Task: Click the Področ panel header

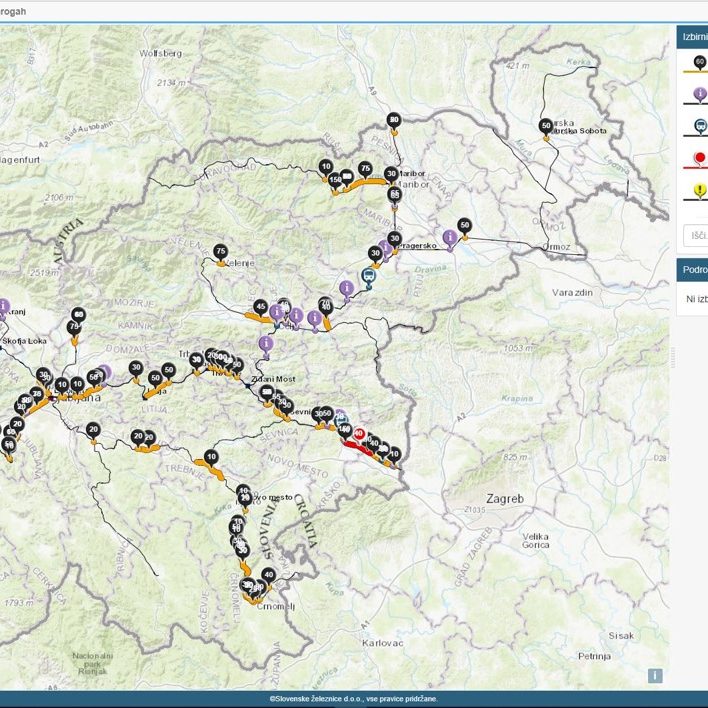Action: point(693,270)
